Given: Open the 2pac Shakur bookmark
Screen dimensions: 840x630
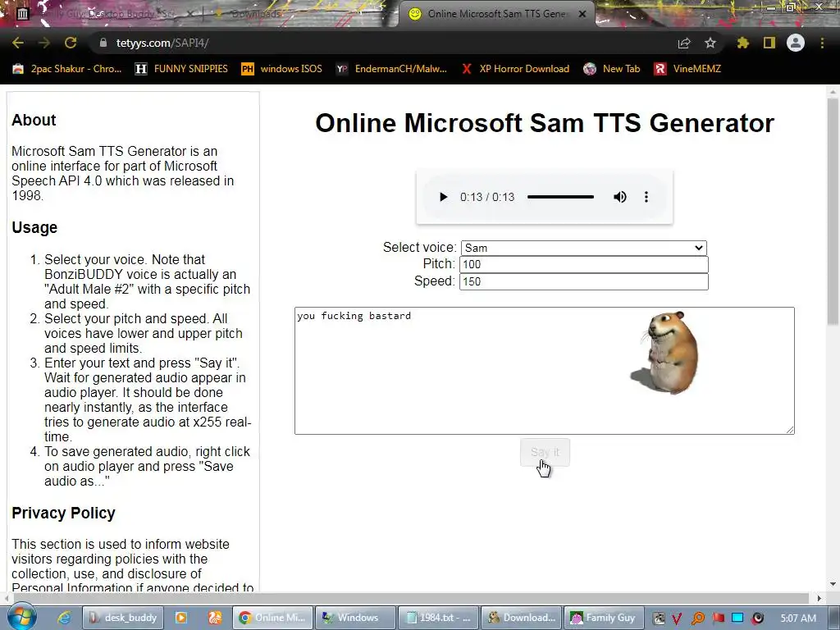Looking at the screenshot, I should 67,69.
